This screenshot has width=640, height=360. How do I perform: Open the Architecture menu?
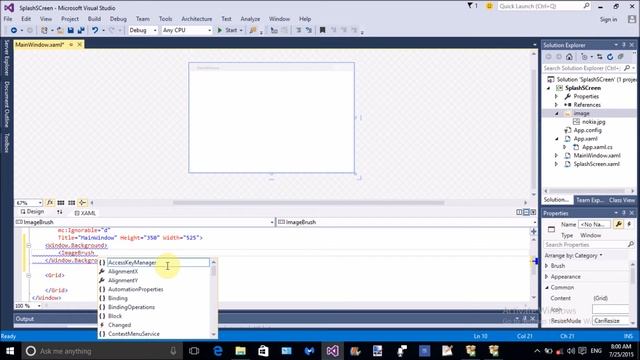pos(197,19)
